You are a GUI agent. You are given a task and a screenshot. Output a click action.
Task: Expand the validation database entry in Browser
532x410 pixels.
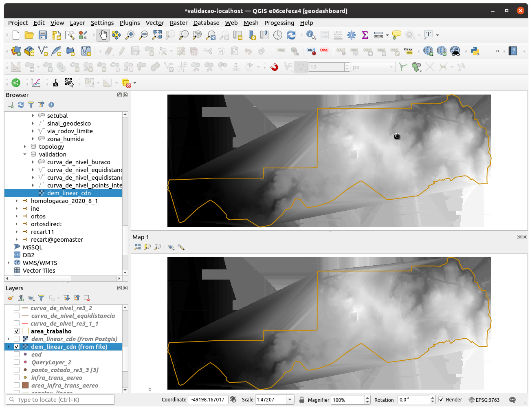[24, 154]
